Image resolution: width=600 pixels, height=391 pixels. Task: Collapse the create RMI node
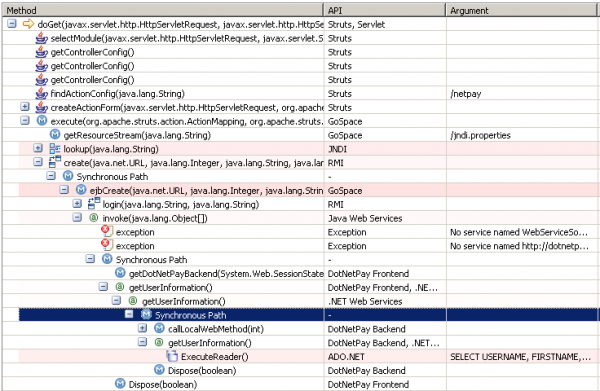pos(38,162)
